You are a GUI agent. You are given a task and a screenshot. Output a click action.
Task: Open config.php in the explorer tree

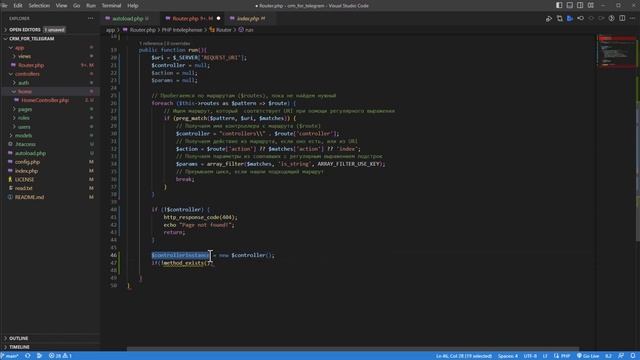coord(50,162)
